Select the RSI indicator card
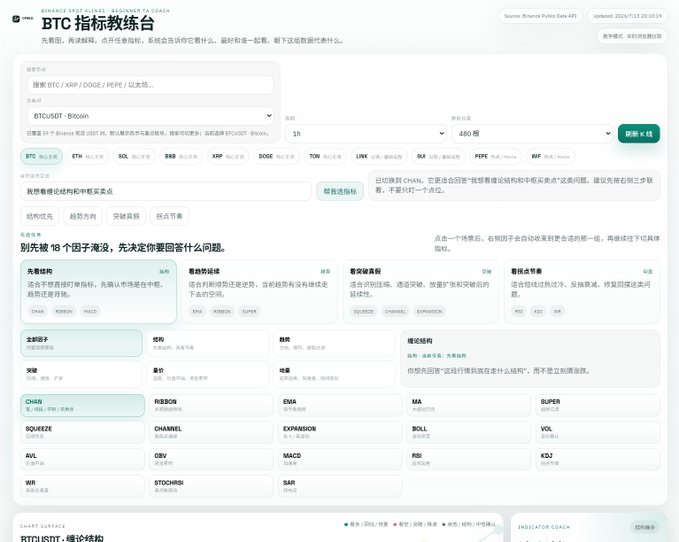Image resolution: width=679 pixels, height=542 pixels. click(469, 459)
